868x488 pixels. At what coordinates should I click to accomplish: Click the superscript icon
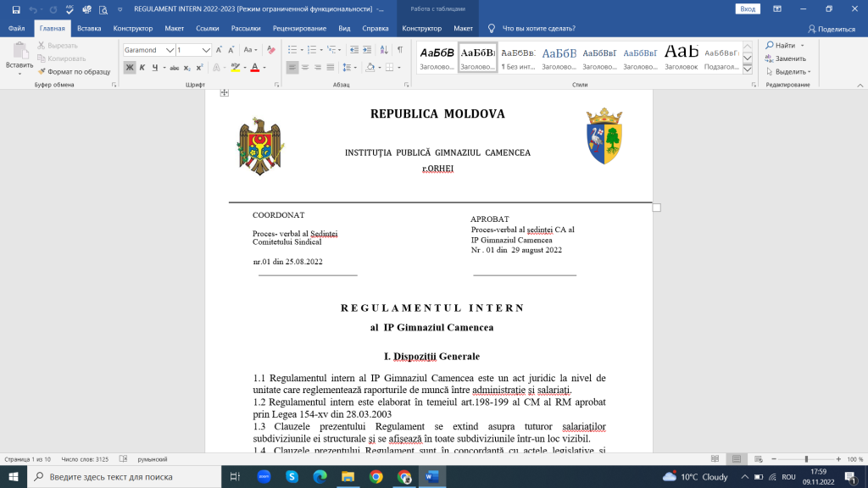[199, 68]
